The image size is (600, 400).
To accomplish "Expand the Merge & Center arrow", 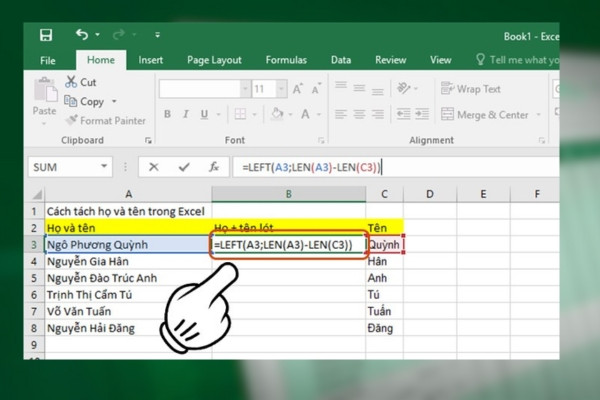I will pos(538,114).
